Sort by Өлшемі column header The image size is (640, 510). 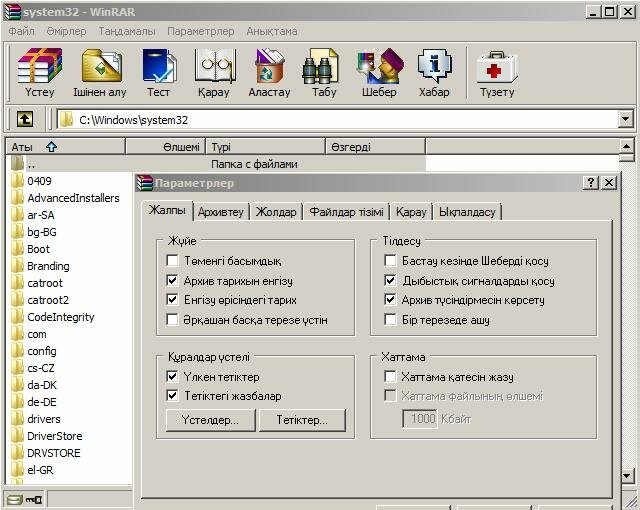click(x=166, y=146)
